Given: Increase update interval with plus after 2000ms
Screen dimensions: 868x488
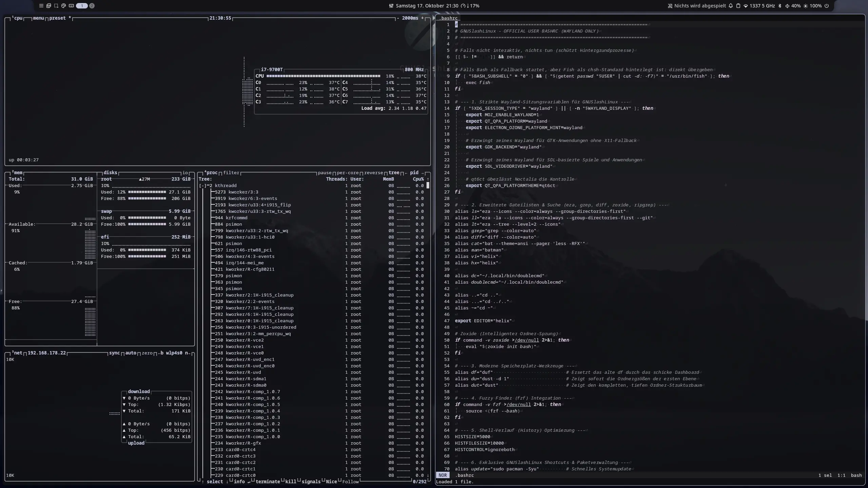Looking at the screenshot, I should click(422, 18).
